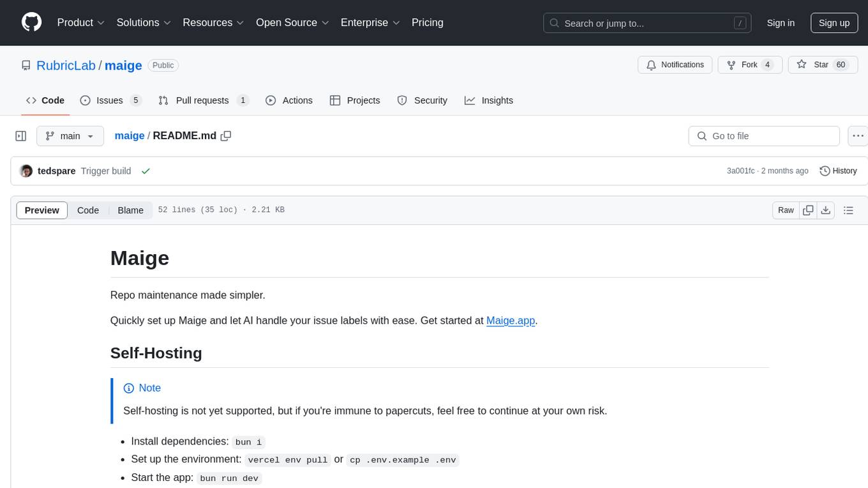This screenshot has height=488, width=868.
Task: Select the Code view toggle
Action: (88, 210)
